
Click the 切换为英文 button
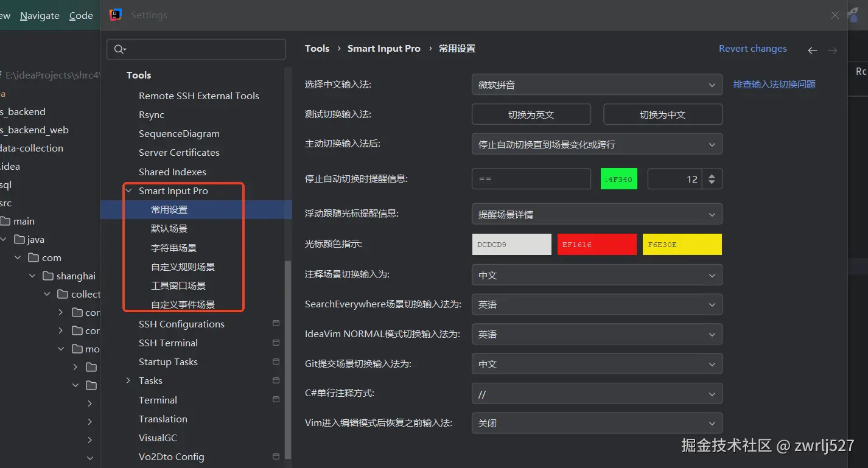[531, 114]
